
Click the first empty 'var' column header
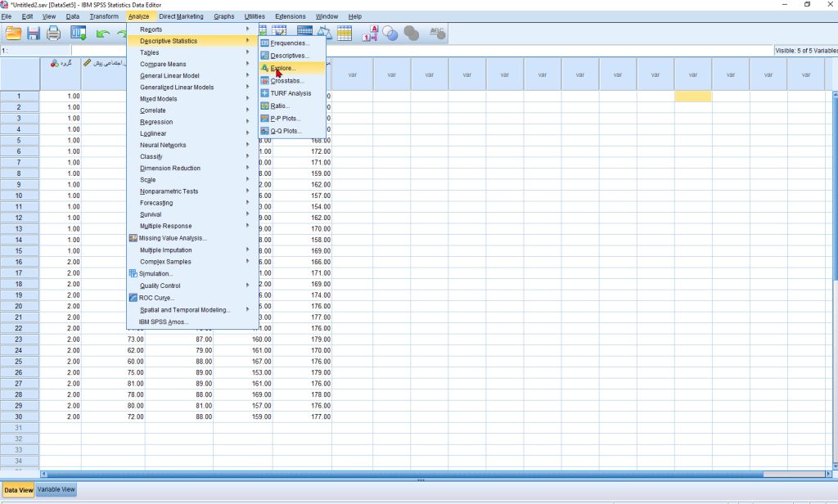pos(352,74)
